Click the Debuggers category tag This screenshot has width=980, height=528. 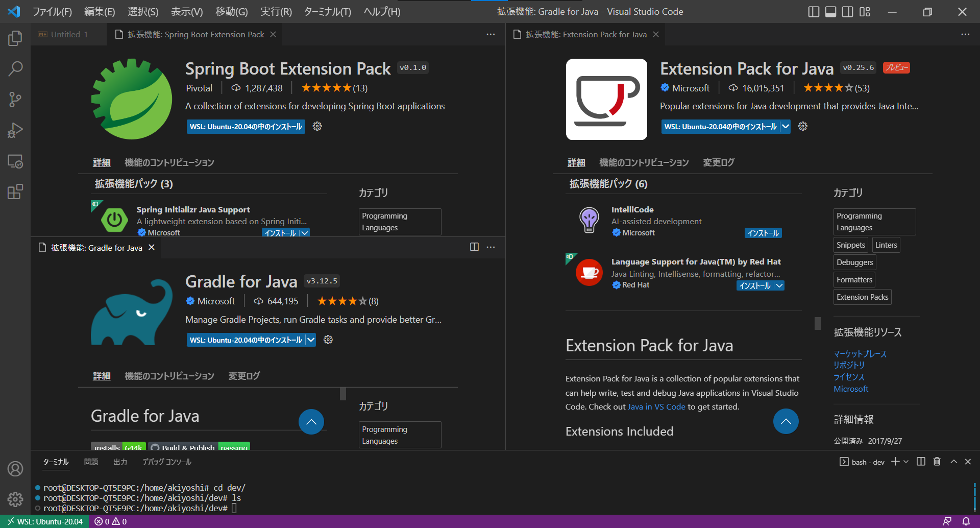[855, 262]
